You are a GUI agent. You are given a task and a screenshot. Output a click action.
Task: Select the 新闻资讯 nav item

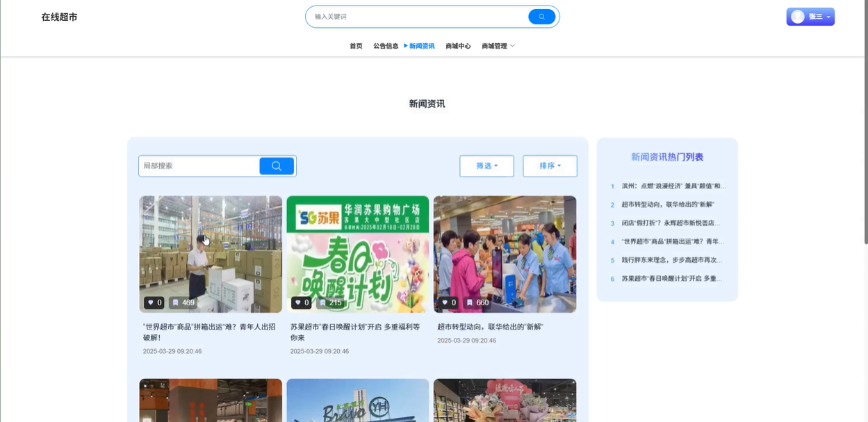coord(422,46)
